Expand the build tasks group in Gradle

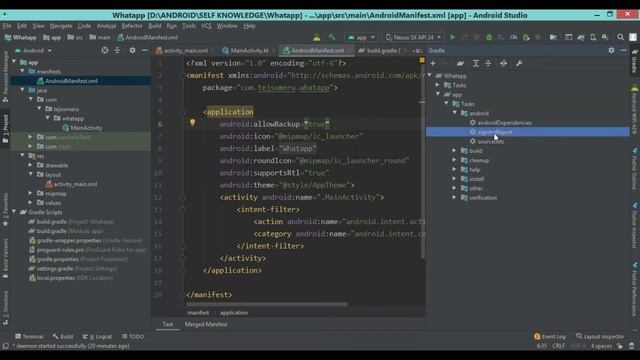(x=454, y=151)
